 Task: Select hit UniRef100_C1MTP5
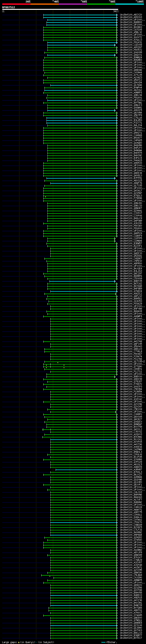131,238
